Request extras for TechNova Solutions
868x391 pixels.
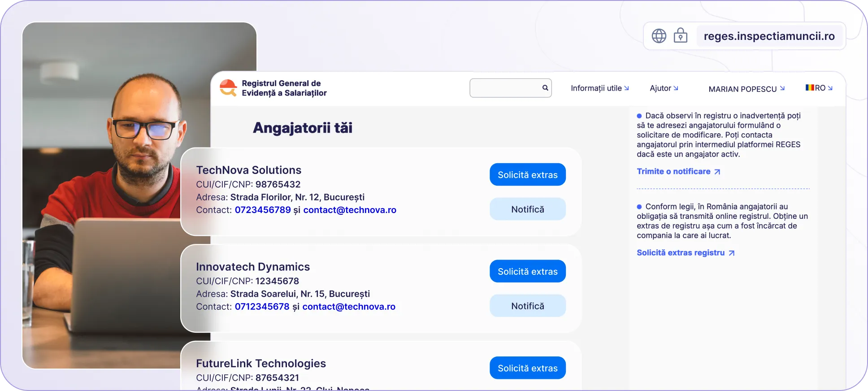[528, 174]
